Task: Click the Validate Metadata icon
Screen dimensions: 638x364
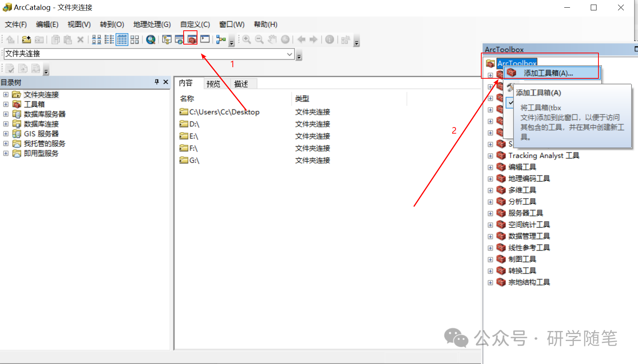Action: click(x=10, y=68)
